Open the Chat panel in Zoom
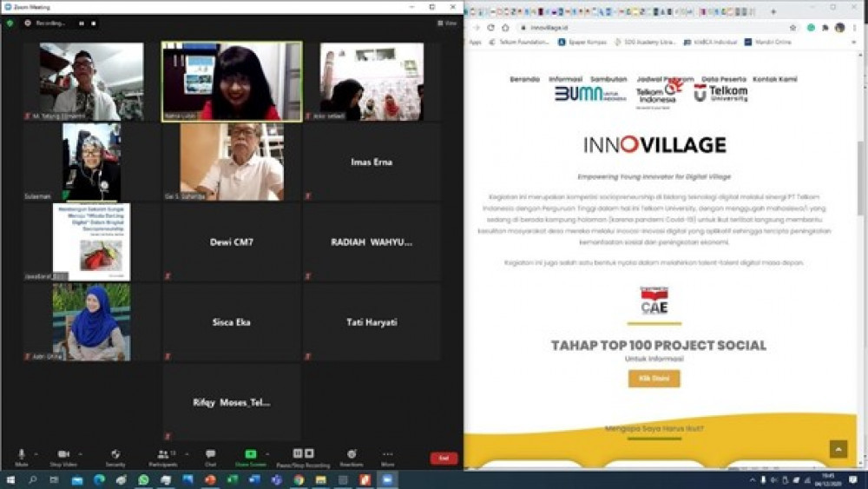The image size is (868, 489). tap(210, 458)
